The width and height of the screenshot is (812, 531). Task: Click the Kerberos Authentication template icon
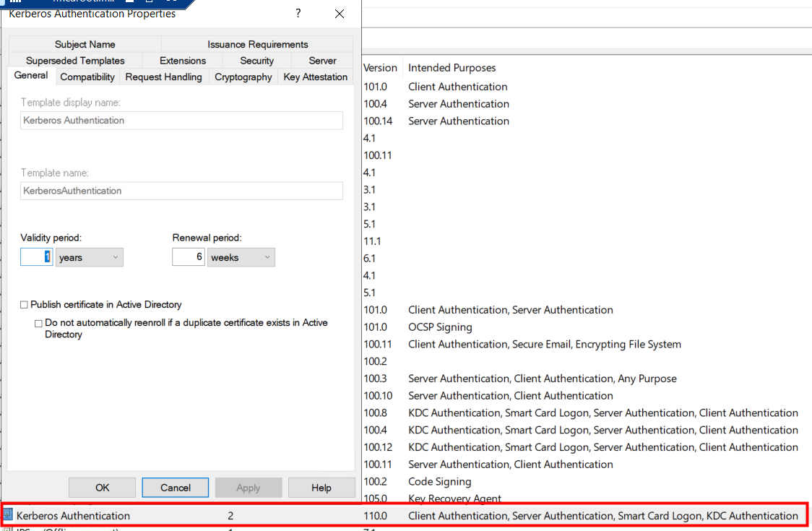coord(8,514)
